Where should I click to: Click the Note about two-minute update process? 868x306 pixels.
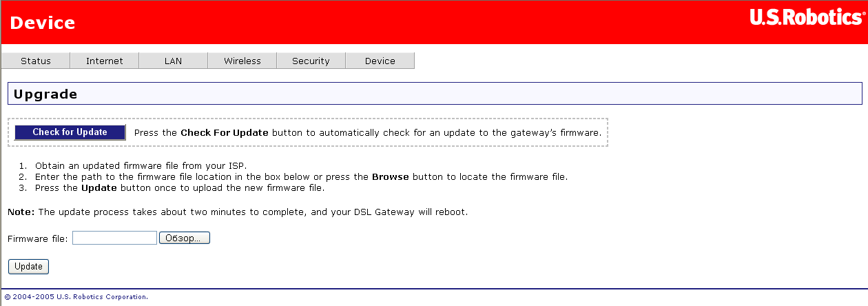coord(238,212)
